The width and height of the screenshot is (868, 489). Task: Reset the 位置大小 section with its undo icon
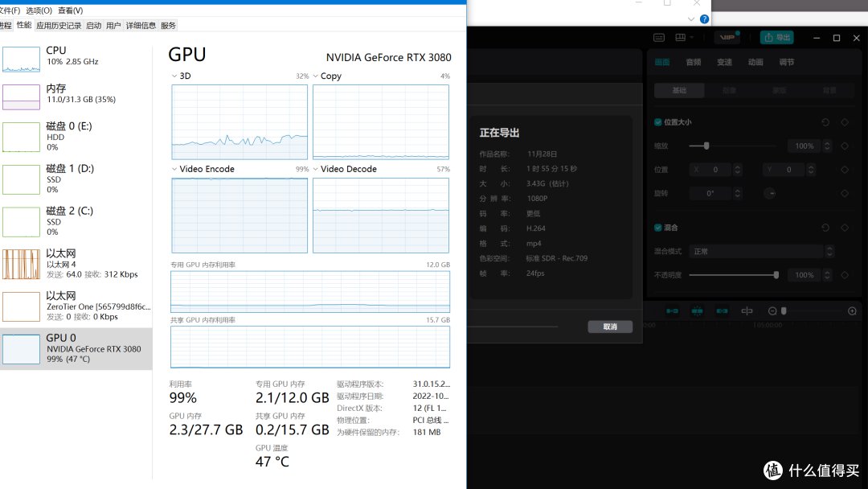(x=825, y=121)
